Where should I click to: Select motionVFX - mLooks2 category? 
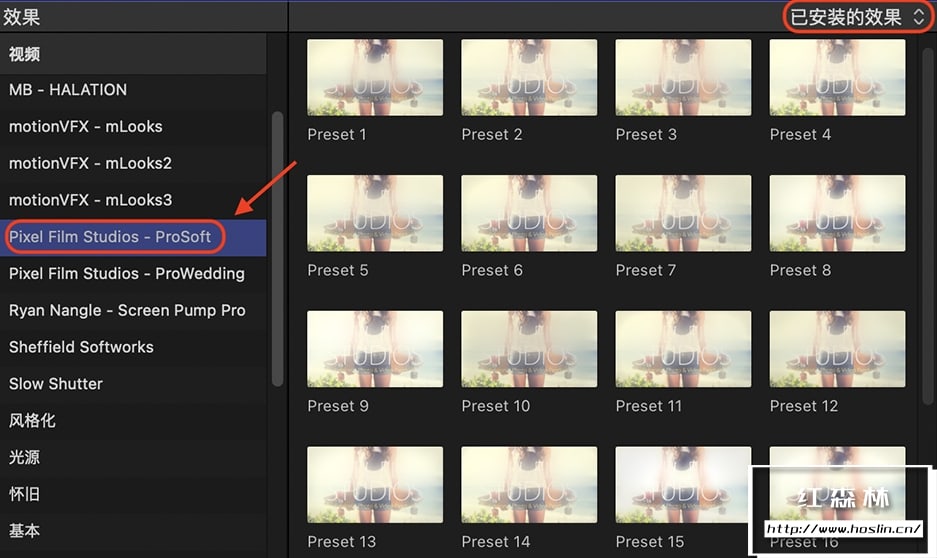coord(133,163)
